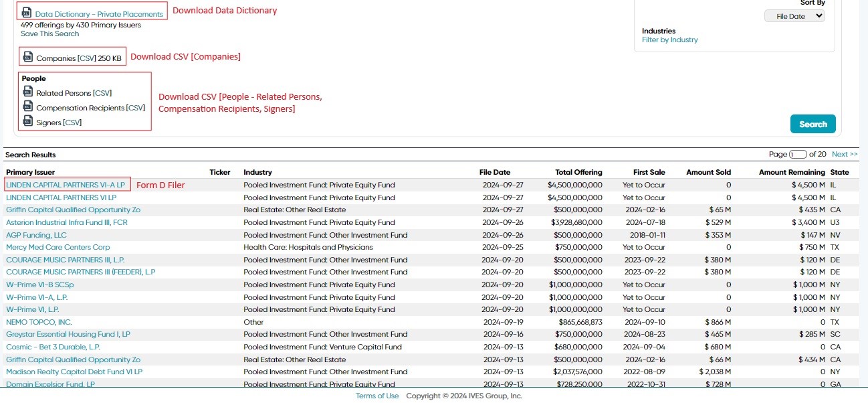Open the Sort By File Date dropdown
Viewport: 868px width, 403px height.
(794, 16)
